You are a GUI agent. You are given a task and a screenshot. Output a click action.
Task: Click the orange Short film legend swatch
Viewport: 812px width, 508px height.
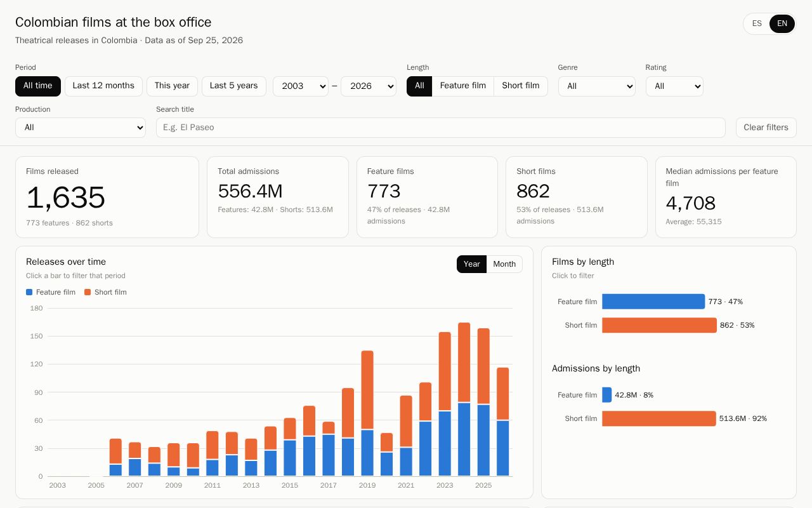click(88, 292)
